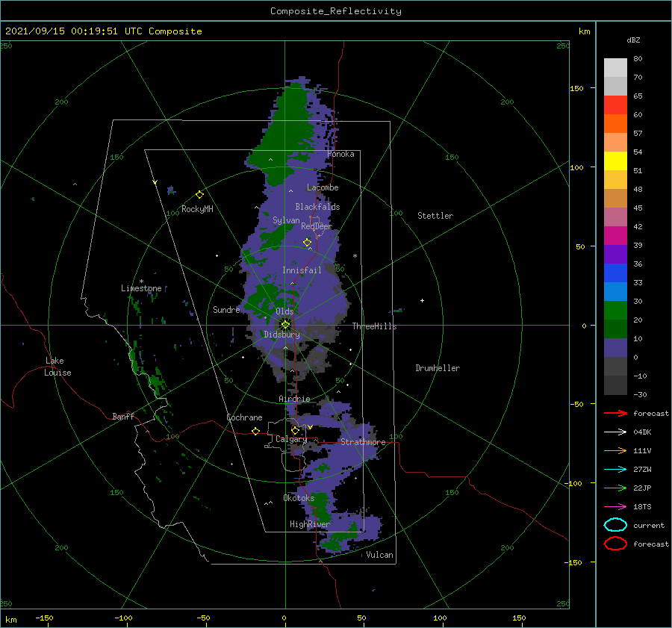Click the ThreeHills city label
Image resolution: width=672 pixels, height=628 pixels.
pyautogui.click(x=374, y=326)
